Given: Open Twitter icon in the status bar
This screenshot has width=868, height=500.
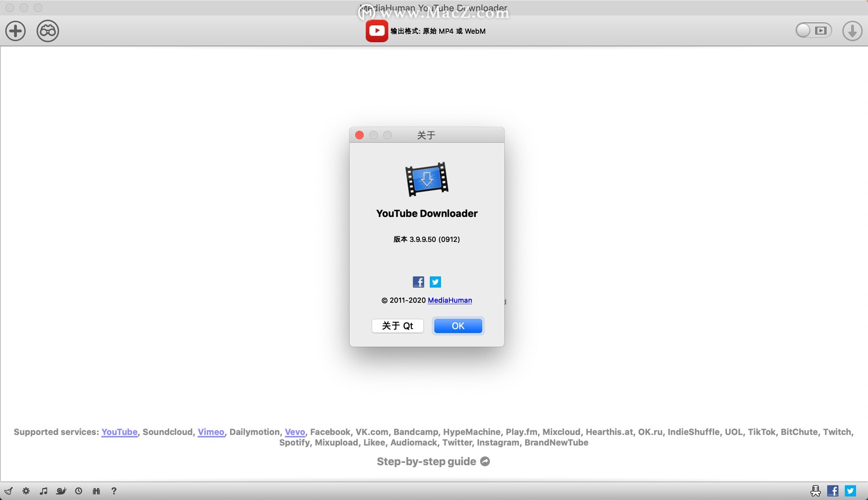Looking at the screenshot, I should (x=850, y=491).
